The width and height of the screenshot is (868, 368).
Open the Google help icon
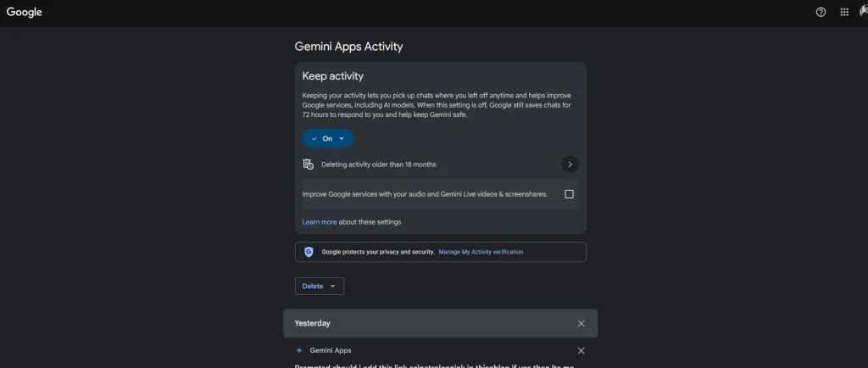821,12
